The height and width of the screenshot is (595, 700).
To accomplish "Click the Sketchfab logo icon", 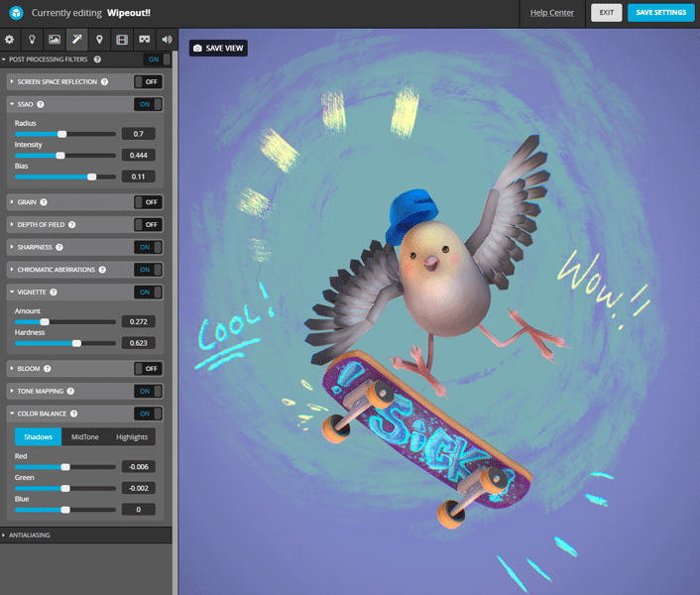I will point(14,13).
